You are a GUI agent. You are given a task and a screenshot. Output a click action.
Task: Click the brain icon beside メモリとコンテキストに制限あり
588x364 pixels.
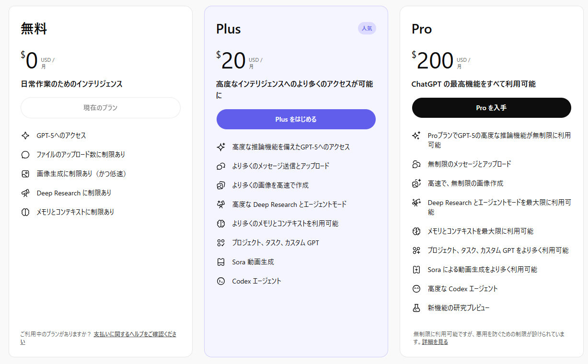[x=25, y=212]
